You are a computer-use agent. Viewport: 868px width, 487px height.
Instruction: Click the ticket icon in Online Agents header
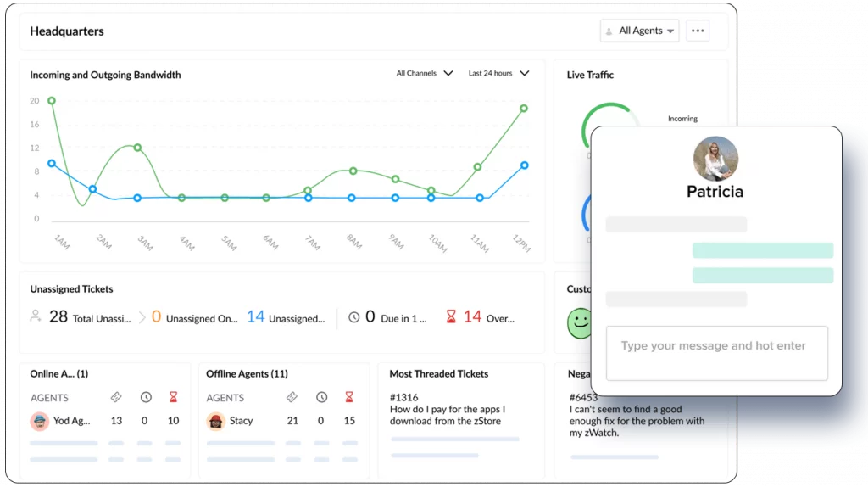[x=116, y=397]
